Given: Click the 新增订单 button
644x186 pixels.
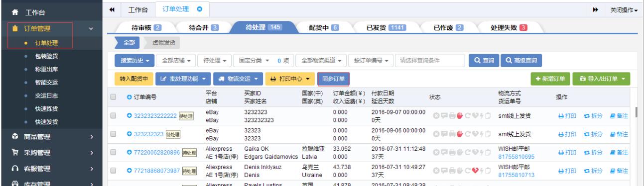Looking at the screenshot, I should [550, 79].
